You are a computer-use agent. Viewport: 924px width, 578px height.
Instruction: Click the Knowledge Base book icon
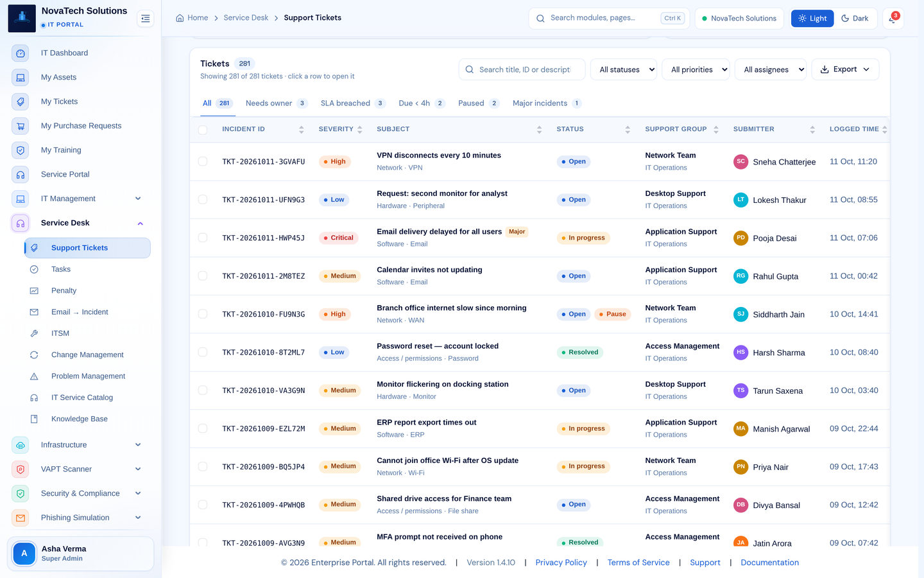point(34,419)
